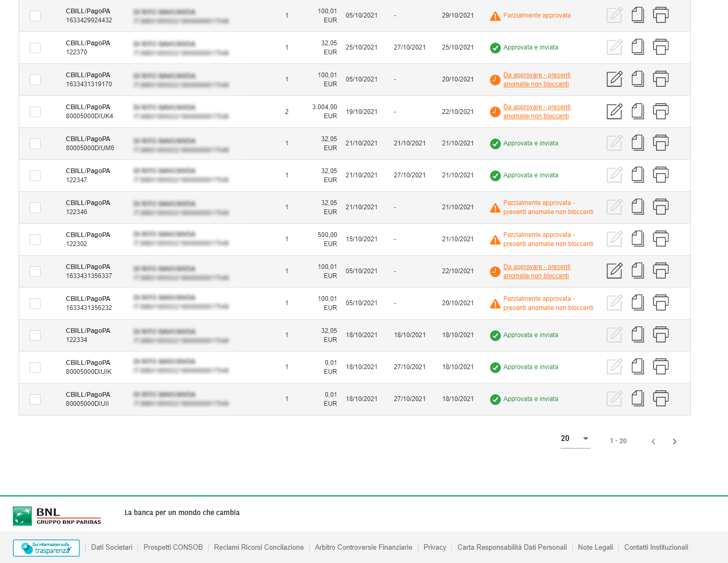Select checkbox for payment 122370
Viewport: 728px width, 563px height.
(35, 48)
